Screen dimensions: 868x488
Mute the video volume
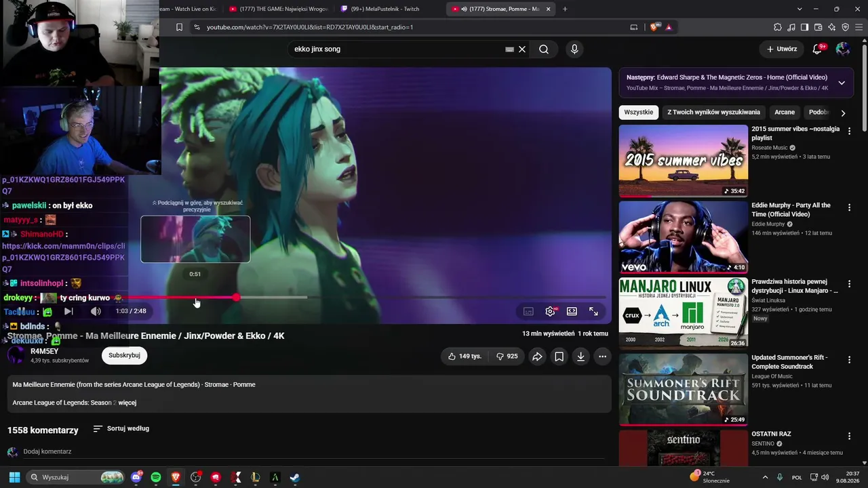click(x=96, y=311)
